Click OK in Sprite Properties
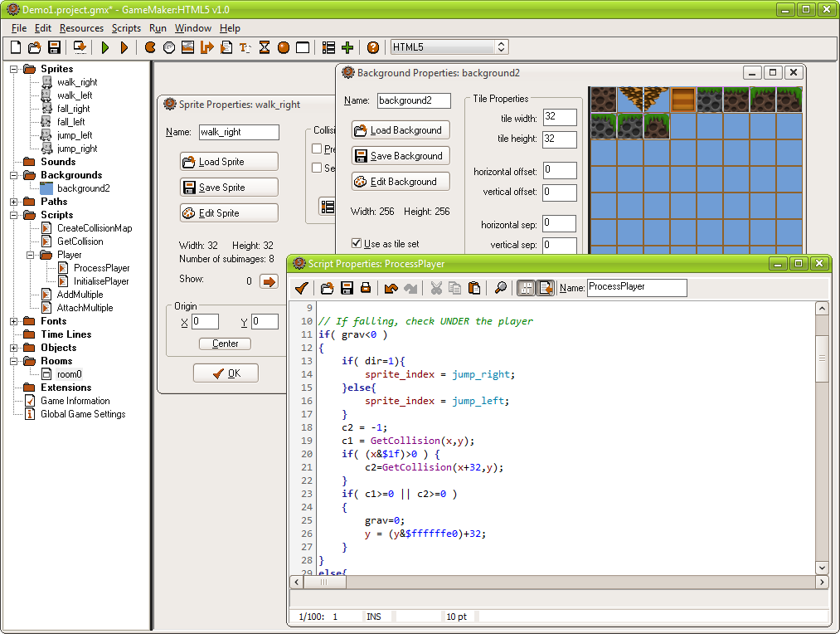This screenshot has width=840, height=634. (226, 373)
